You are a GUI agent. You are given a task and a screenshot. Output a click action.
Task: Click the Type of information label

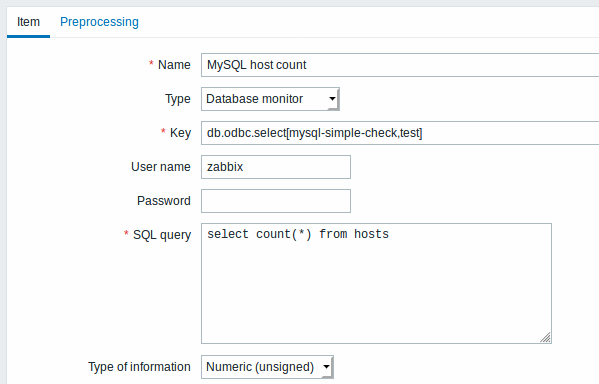[139, 367]
